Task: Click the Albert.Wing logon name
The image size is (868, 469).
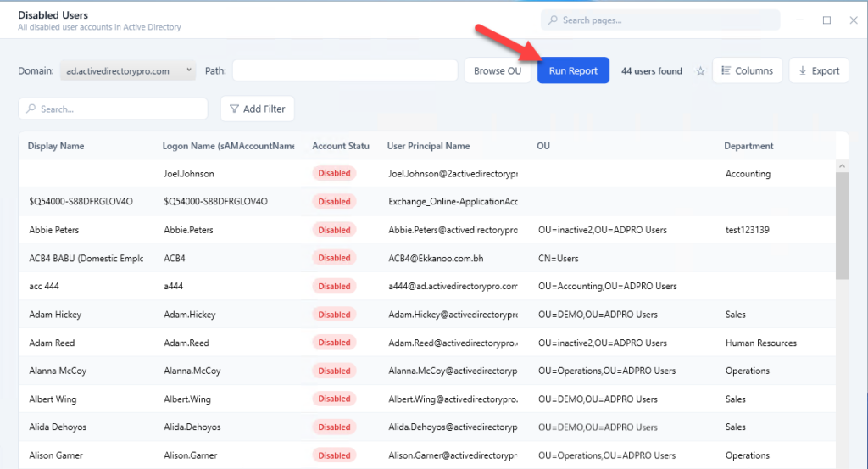Action: 187,399
